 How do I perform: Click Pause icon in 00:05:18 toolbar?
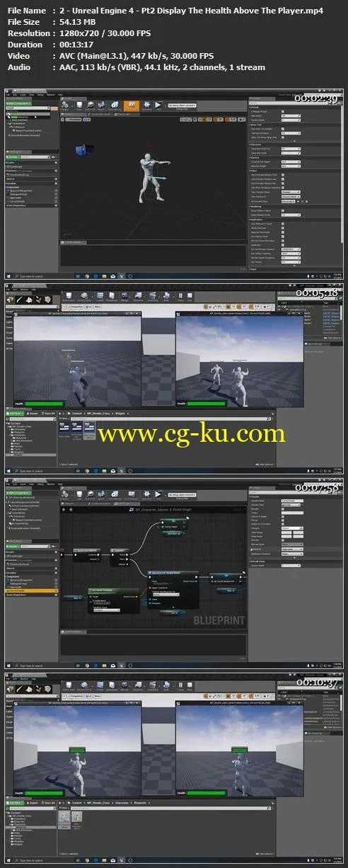pyautogui.click(x=180, y=298)
